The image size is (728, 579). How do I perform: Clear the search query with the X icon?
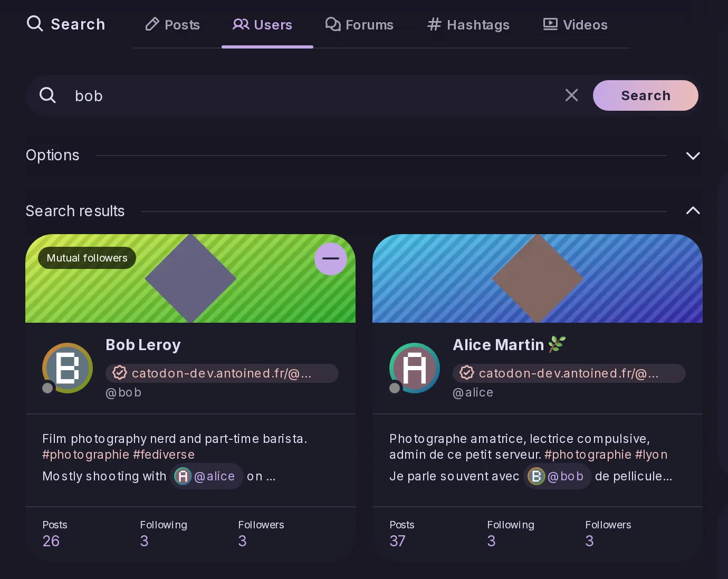[x=572, y=95]
